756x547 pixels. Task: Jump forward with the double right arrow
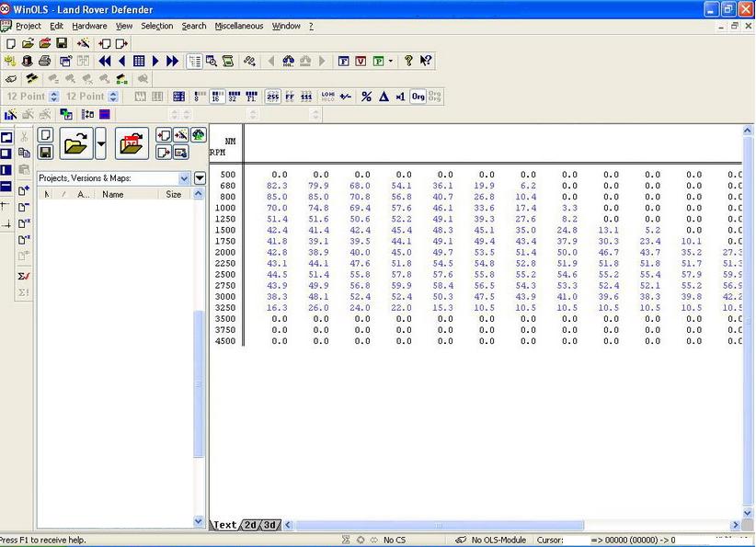click(x=172, y=61)
